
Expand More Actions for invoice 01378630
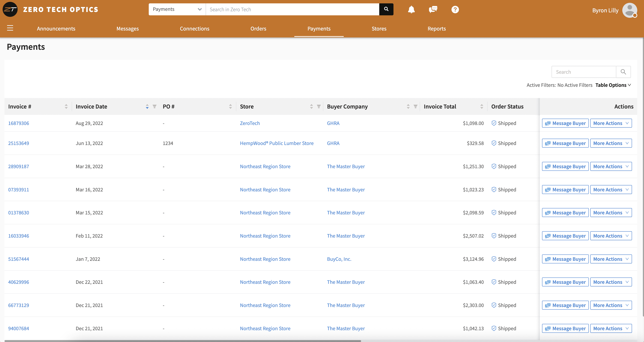[x=611, y=213]
